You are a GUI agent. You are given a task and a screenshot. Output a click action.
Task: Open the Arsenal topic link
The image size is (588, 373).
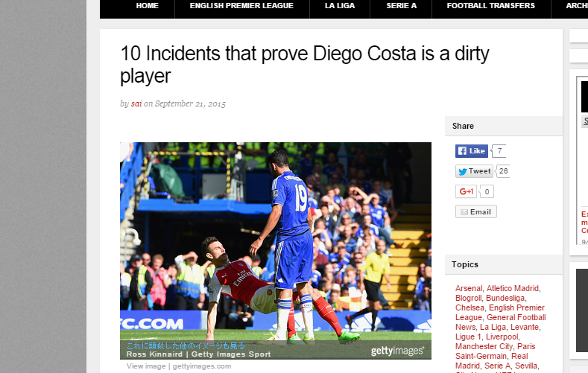pos(469,288)
